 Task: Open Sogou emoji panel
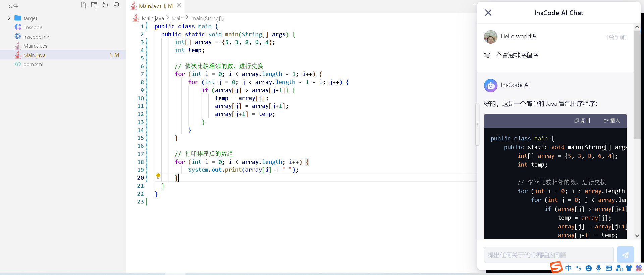(588, 268)
